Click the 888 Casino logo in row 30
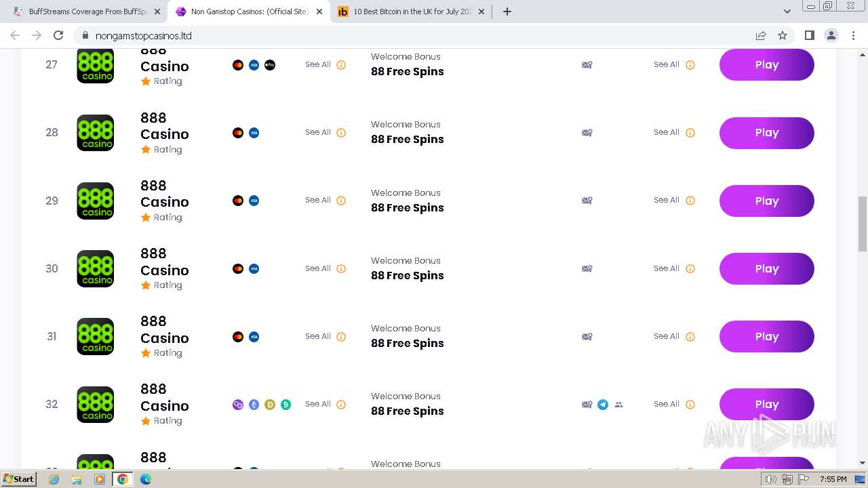The width and height of the screenshot is (868, 488). [x=96, y=268]
